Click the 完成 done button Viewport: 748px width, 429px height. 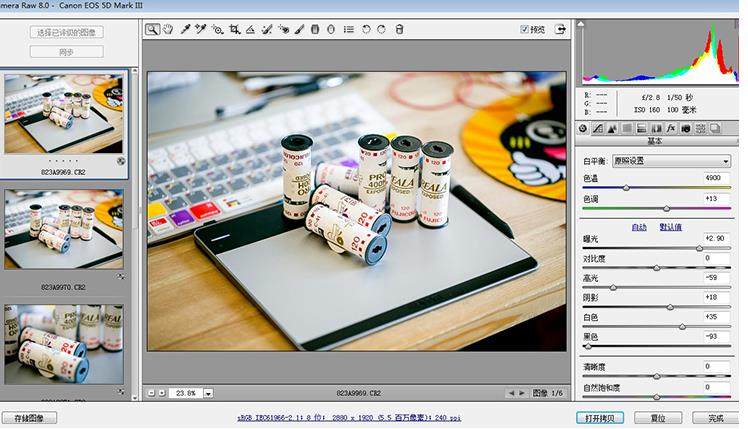(716, 418)
